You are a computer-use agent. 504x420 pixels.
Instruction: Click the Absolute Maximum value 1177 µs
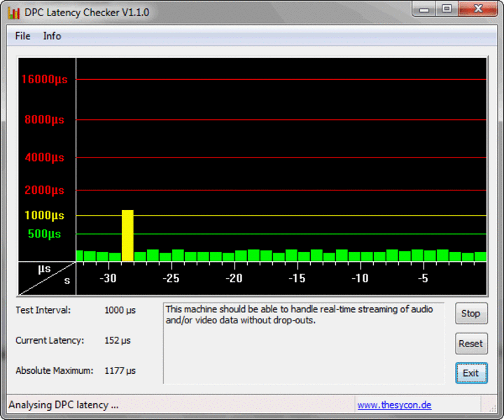tap(120, 370)
